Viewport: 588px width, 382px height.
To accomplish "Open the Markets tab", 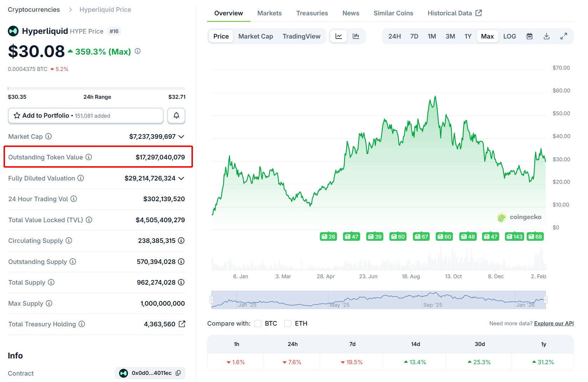I will (x=269, y=13).
